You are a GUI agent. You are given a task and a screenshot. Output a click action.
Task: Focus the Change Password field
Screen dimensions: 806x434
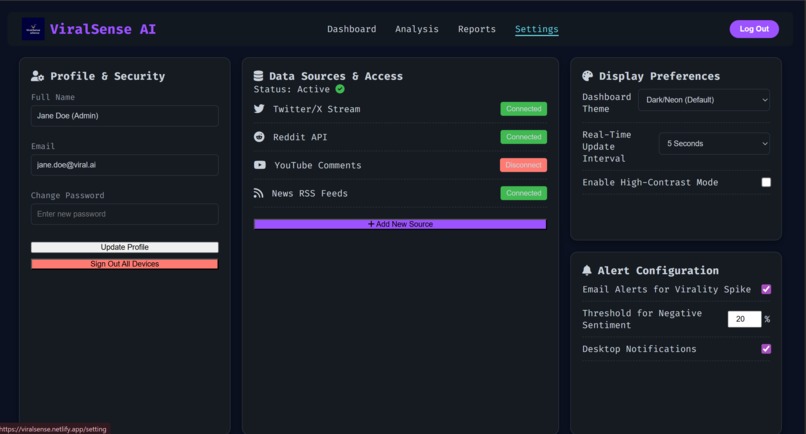click(124, 214)
